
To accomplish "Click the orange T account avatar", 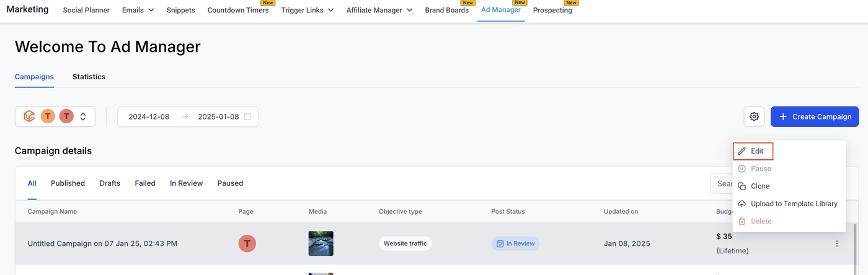I will (48, 116).
